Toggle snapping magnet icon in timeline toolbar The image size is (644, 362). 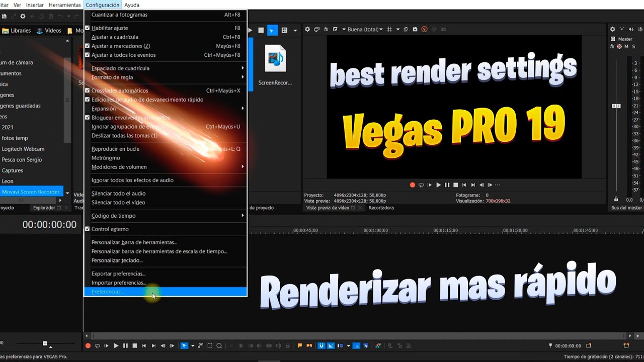tap(321, 346)
